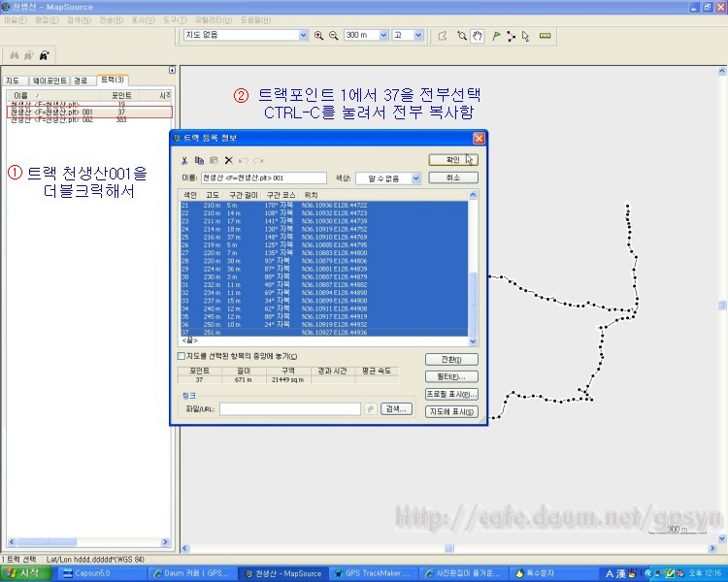728x582 pixels.
Task: Click the 포인트 column header in track list
Action: pyautogui.click(x=121, y=95)
